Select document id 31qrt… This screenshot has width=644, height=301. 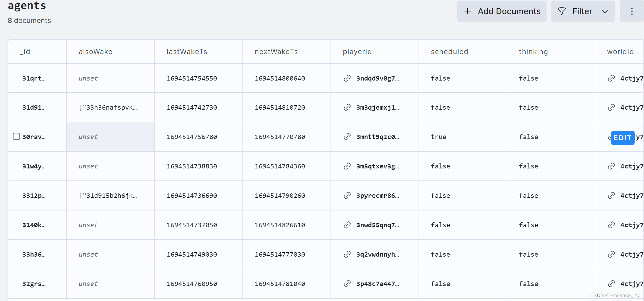[x=34, y=78]
